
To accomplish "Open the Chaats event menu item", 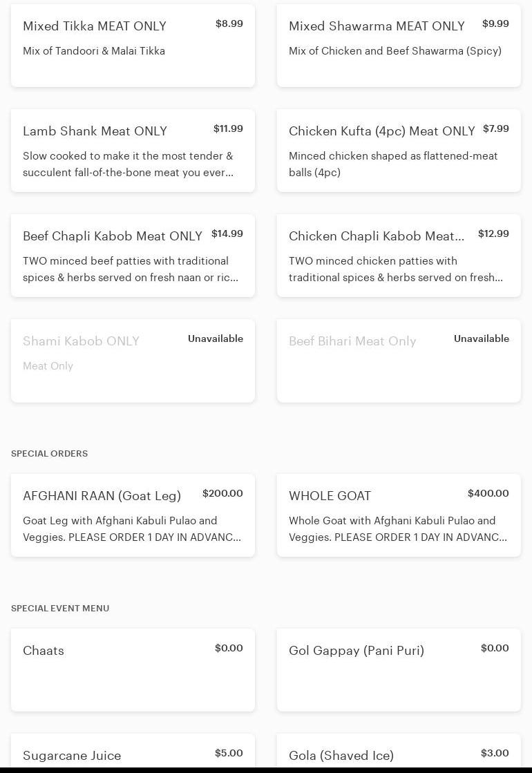I will point(44,651).
